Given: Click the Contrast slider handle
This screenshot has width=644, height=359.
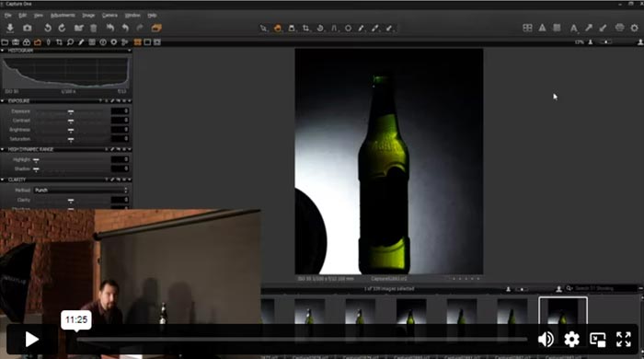Looking at the screenshot, I should pos(71,121).
